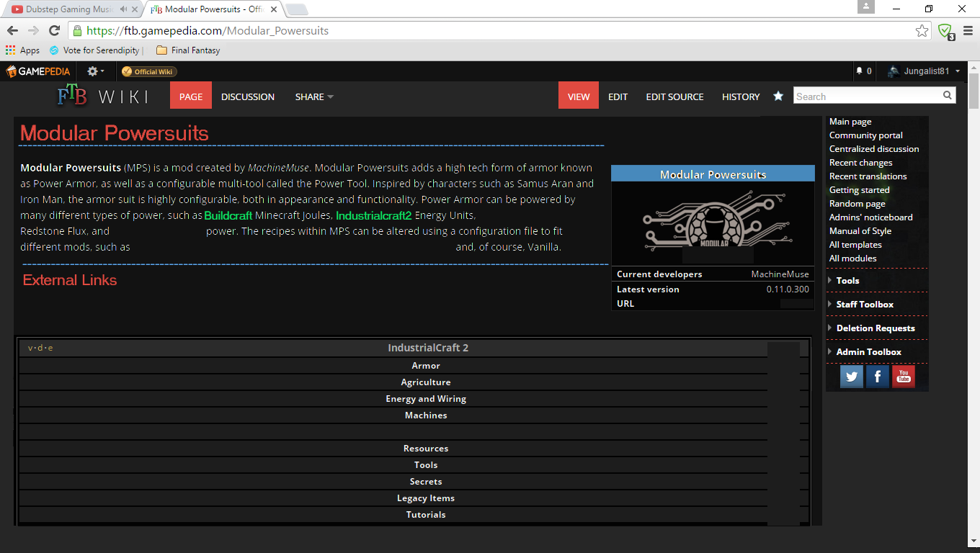Open Centralized discussion
Screen dimensions: 980x553
point(874,149)
